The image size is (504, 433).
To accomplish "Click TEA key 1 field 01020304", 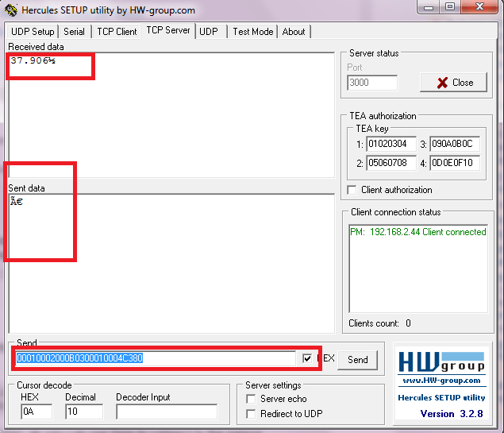I will coord(391,144).
